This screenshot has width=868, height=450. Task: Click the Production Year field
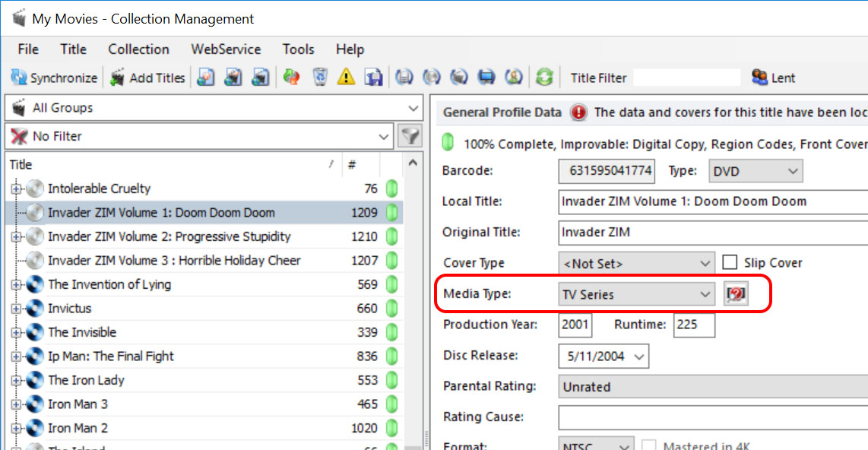coord(575,325)
